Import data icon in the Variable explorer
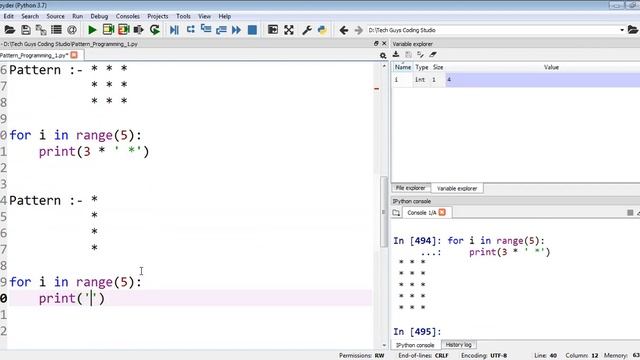 click(x=396, y=54)
